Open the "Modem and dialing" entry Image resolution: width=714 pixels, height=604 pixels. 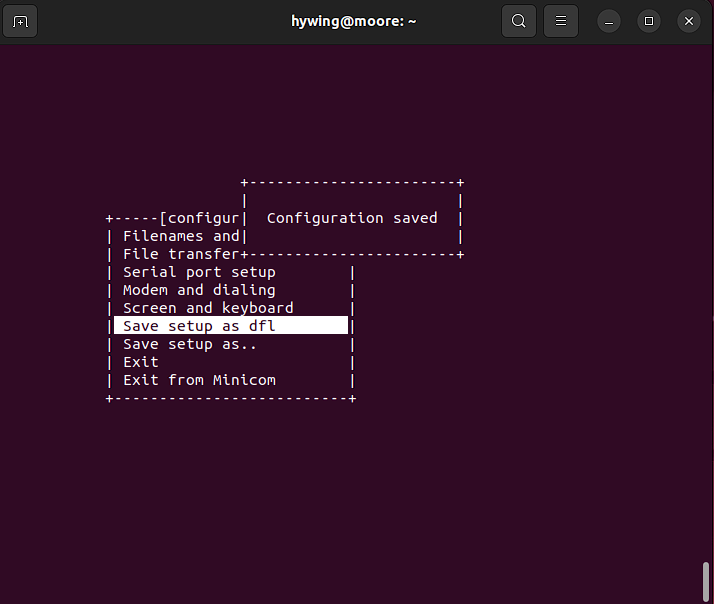[x=199, y=290]
